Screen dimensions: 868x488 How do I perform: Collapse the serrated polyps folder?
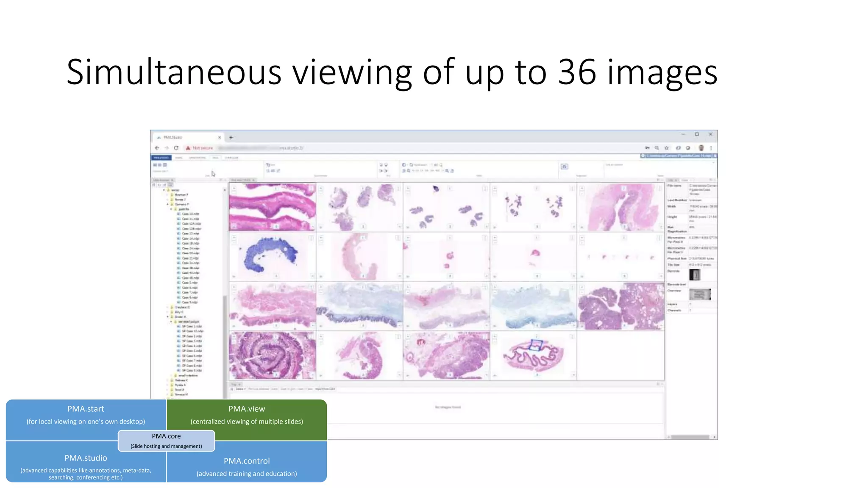(172, 322)
